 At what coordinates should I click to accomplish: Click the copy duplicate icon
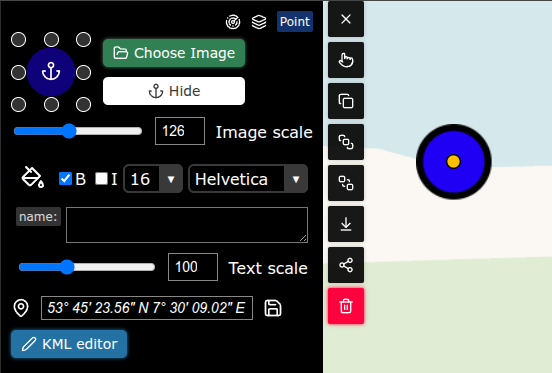346,101
